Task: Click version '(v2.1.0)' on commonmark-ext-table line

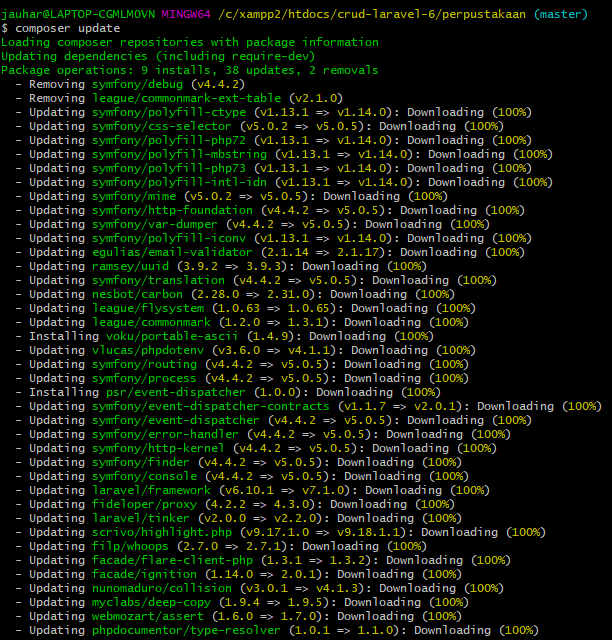Action: click(x=316, y=98)
